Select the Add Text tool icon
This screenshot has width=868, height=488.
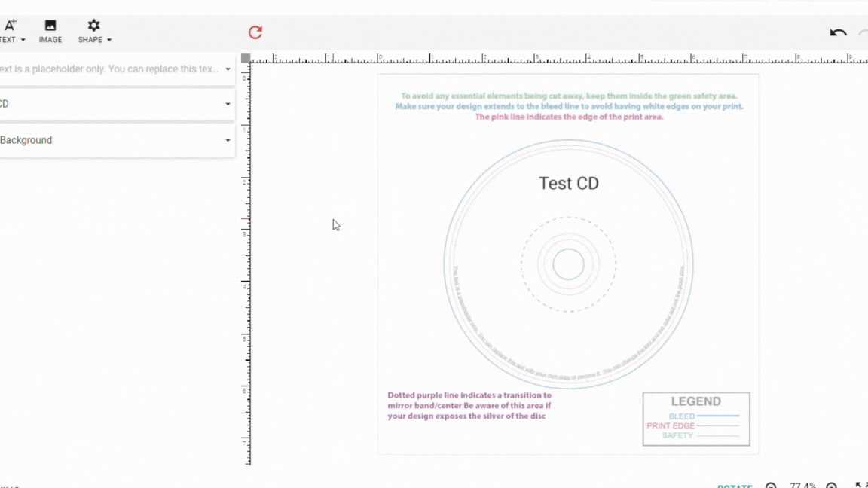pos(10,26)
